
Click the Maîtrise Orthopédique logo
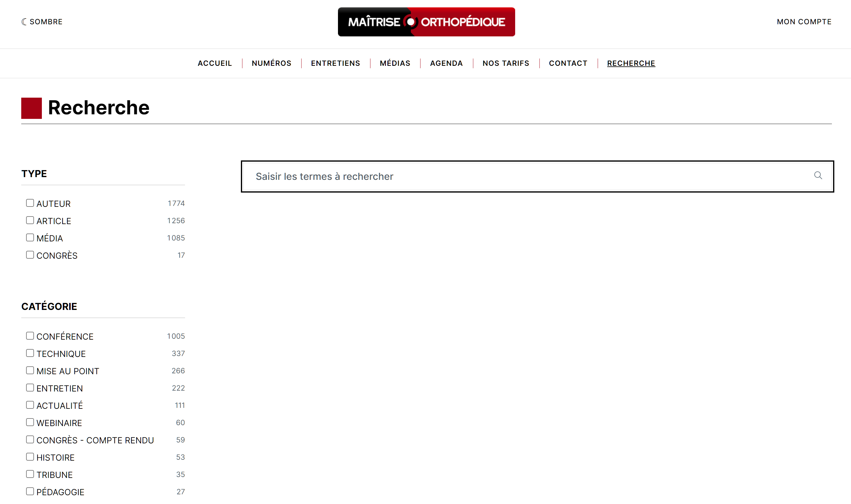[x=426, y=22]
